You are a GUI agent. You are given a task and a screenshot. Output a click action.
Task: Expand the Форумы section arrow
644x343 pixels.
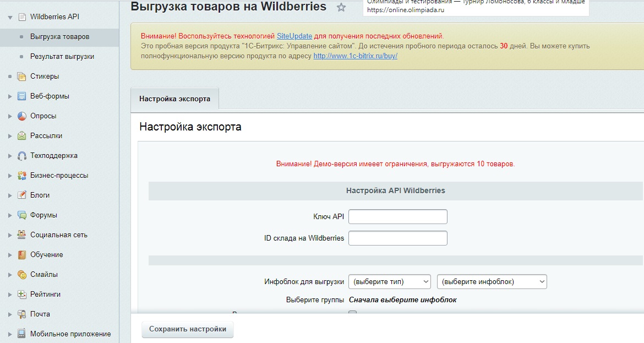[10, 215]
